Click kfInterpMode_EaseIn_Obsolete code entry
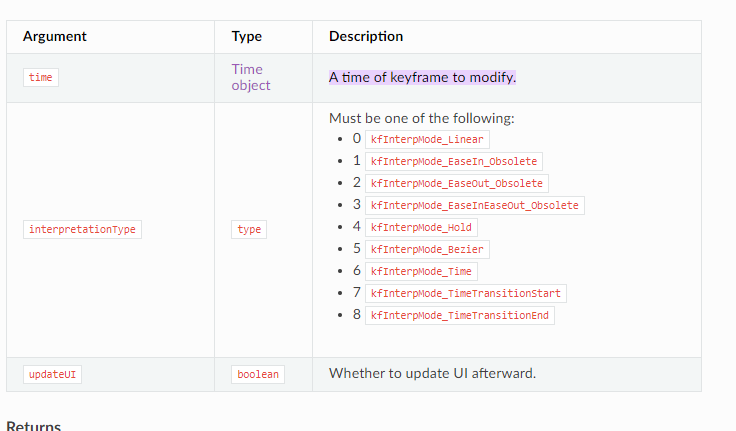This screenshot has width=736, height=431. point(453,161)
